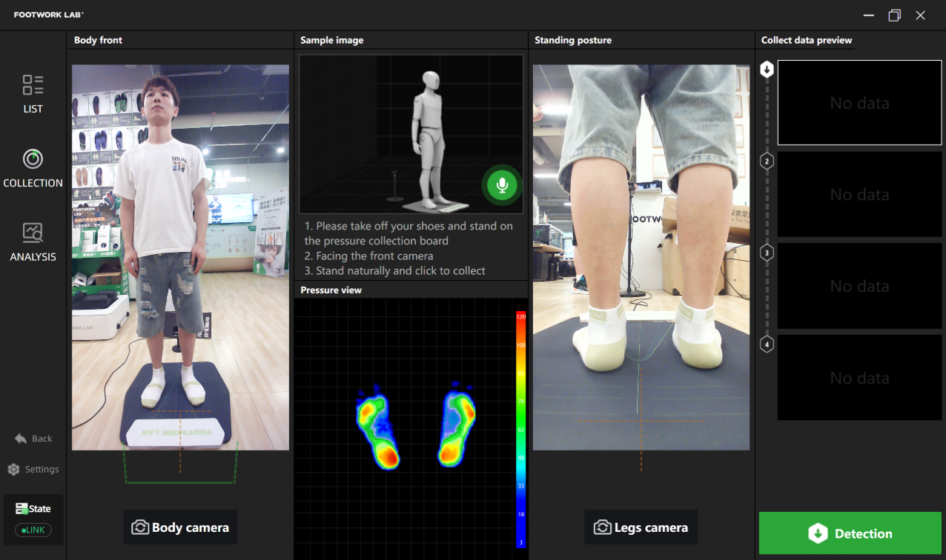Click the pressure view color scale

tap(520, 430)
